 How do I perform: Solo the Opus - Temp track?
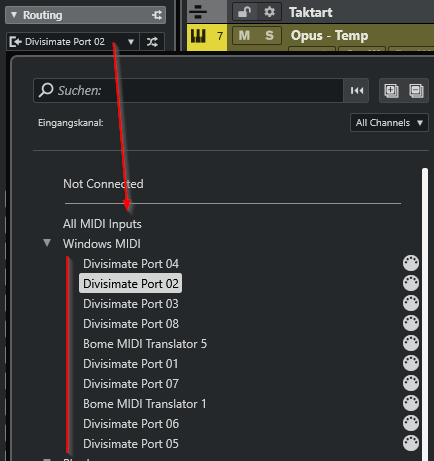click(269, 35)
